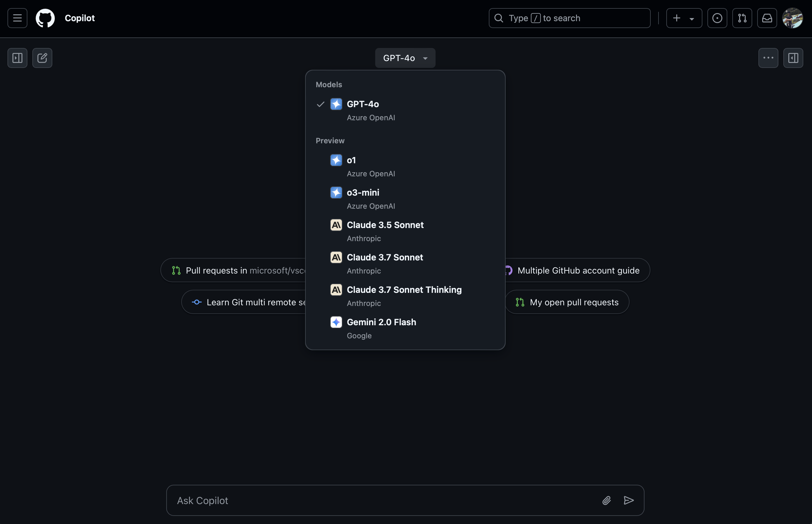812x524 pixels.
Task: Click the Azure OpenAI icon beside o1
Action: point(336,160)
